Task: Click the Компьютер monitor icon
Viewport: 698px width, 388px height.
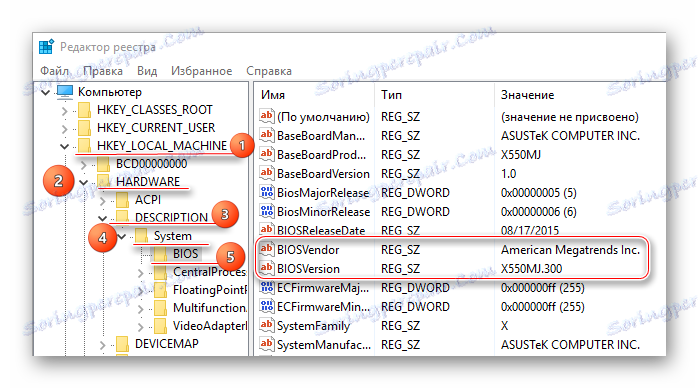Action: coord(65,92)
